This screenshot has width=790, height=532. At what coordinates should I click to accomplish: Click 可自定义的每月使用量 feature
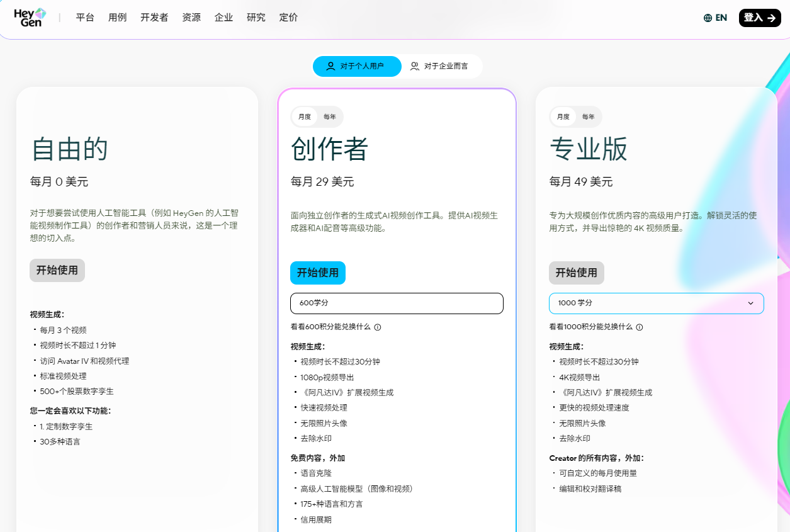click(x=598, y=473)
